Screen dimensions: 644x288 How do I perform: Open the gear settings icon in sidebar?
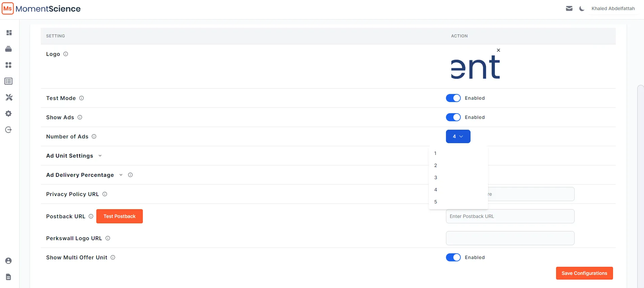[9, 114]
